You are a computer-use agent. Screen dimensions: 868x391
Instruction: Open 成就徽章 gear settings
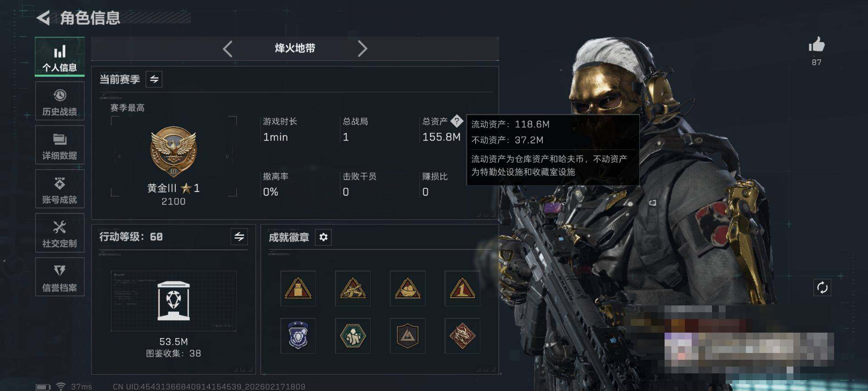(323, 237)
